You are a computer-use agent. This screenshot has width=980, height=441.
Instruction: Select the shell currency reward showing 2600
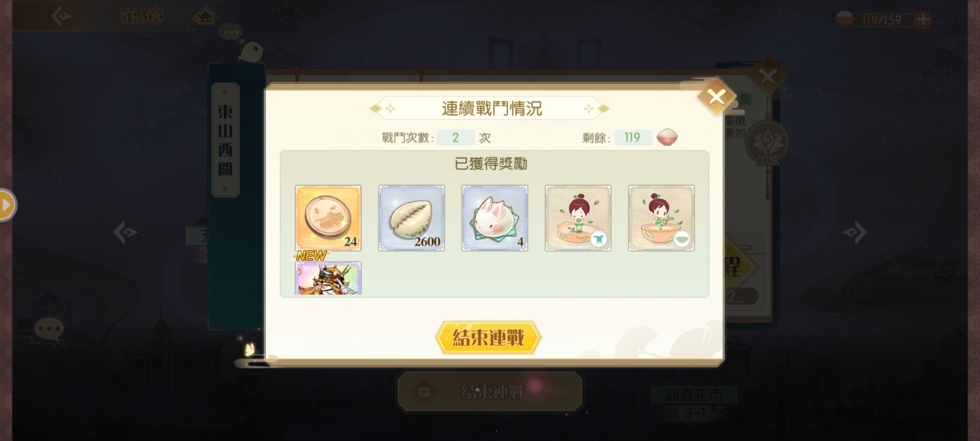pos(412,218)
